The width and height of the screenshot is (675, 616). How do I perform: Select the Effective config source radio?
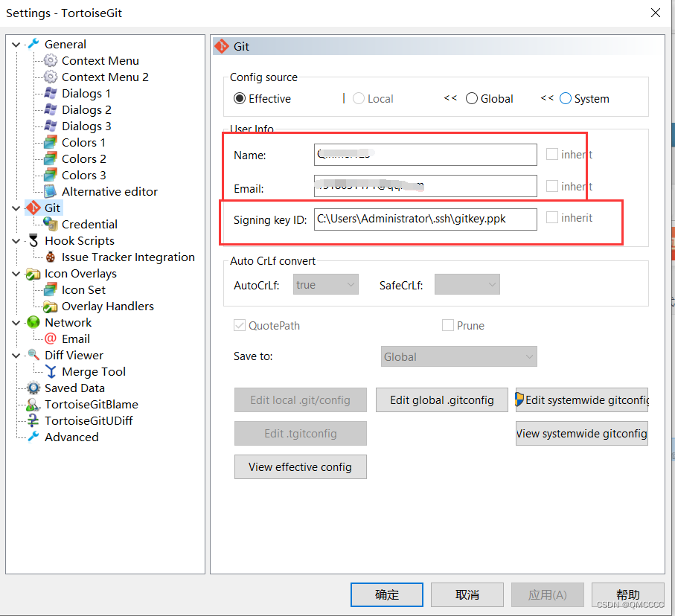240,99
